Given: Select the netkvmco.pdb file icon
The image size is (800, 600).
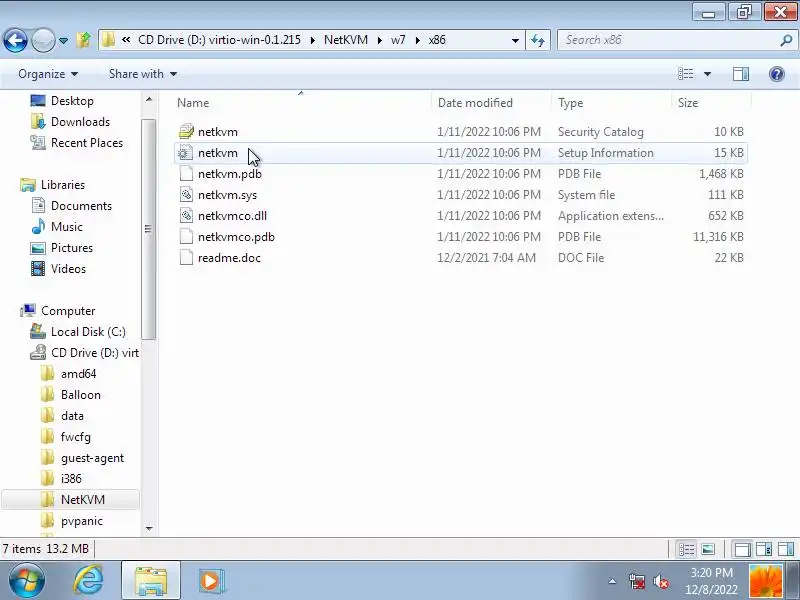Looking at the screenshot, I should (186, 236).
